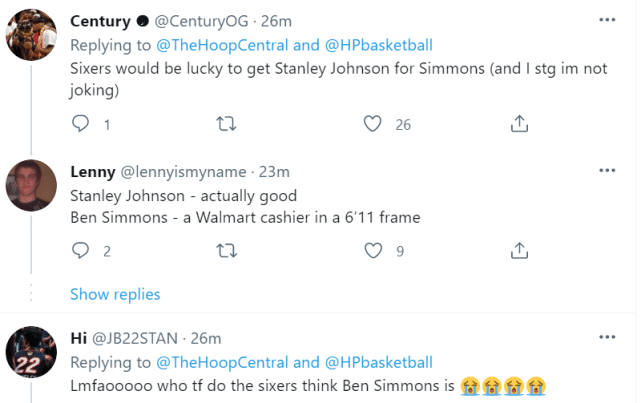Open more options on Century's tweet
Screen dimensions: 641x403
coord(606,19)
